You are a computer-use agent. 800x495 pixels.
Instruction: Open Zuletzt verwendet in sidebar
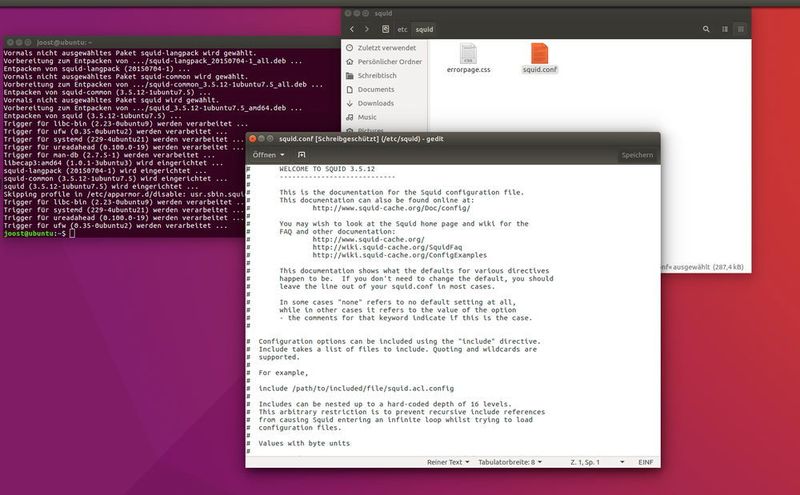(x=386, y=47)
